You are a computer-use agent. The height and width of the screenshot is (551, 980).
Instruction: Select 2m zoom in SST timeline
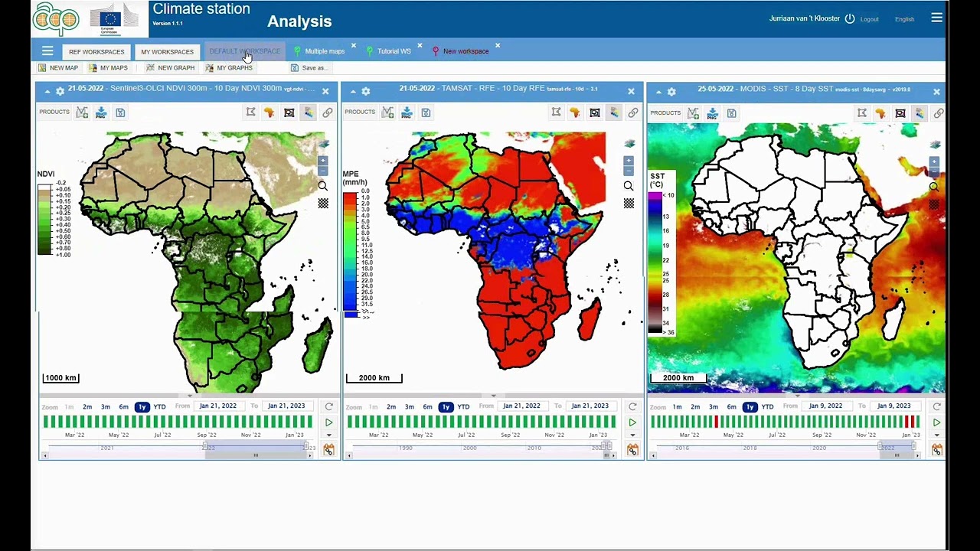695,407
